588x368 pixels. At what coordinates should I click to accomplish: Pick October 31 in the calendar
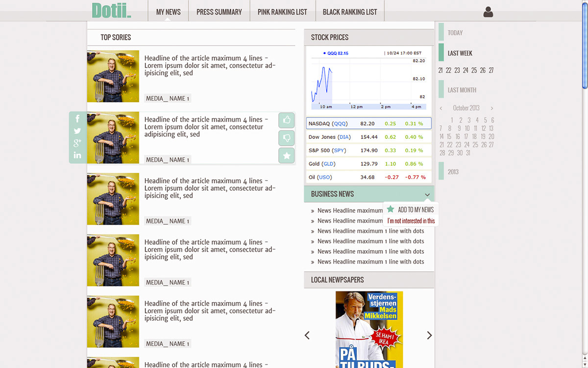[468, 153]
